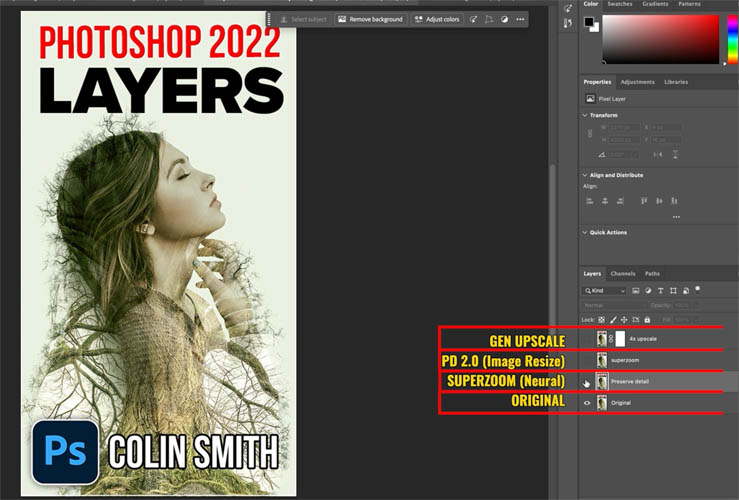Select the 4x upscale layer mask thumbnail
Viewport: 739px width, 500px height.
(x=620, y=338)
